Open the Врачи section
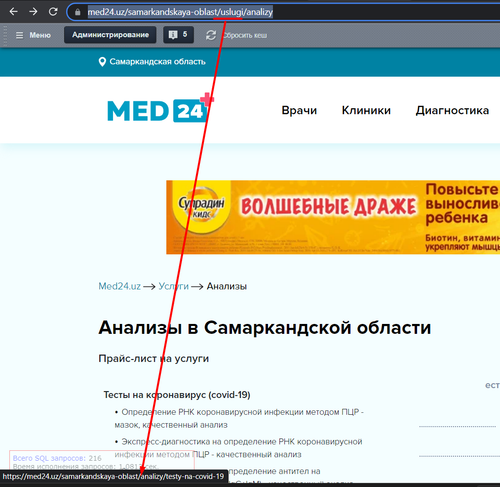Image resolution: width=500 pixels, height=487 pixels. pyautogui.click(x=299, y=110)
